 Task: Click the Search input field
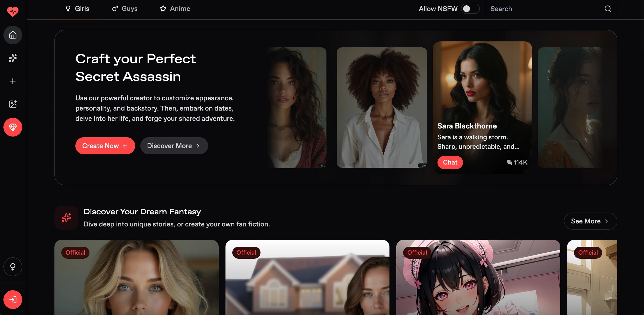pos(525,9)
